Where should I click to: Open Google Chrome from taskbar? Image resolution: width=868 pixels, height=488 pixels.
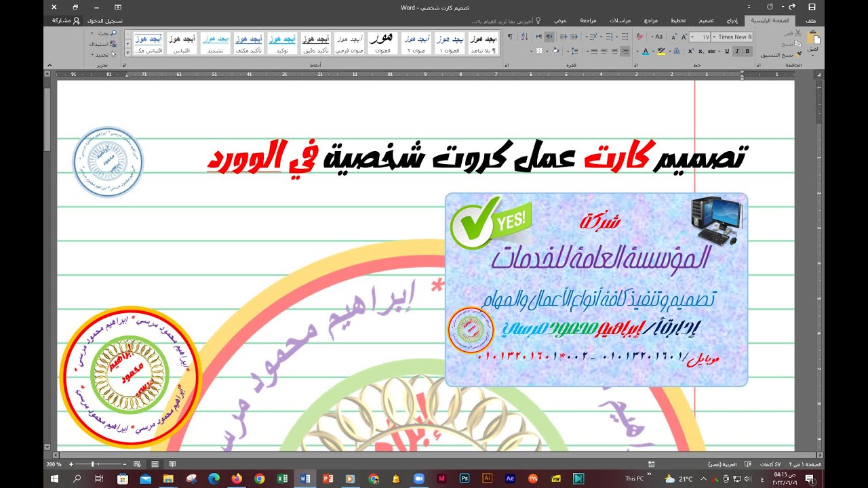pyautogui.click(x=259, y=479)
